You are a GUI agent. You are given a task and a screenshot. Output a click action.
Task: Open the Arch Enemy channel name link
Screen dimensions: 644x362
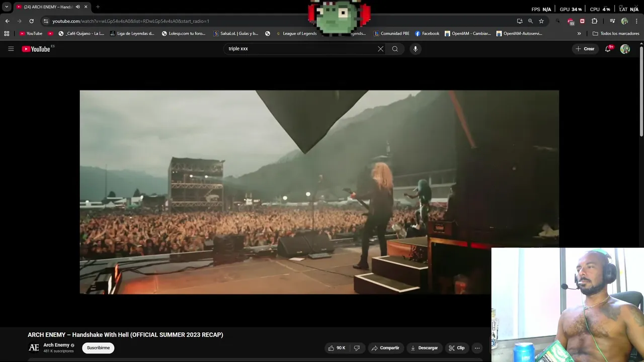click(56, 345)
